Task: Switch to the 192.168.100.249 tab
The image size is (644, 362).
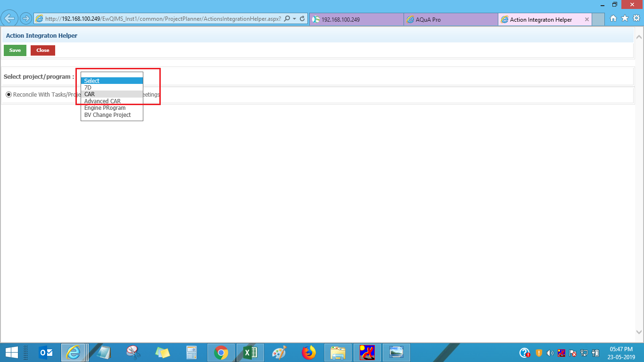Action: (x=356, y=19)
